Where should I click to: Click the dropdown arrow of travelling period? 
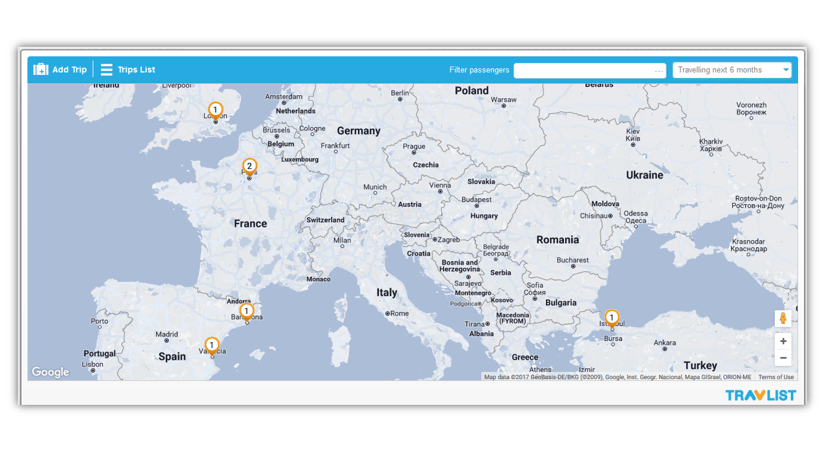(x=786, y=70)
